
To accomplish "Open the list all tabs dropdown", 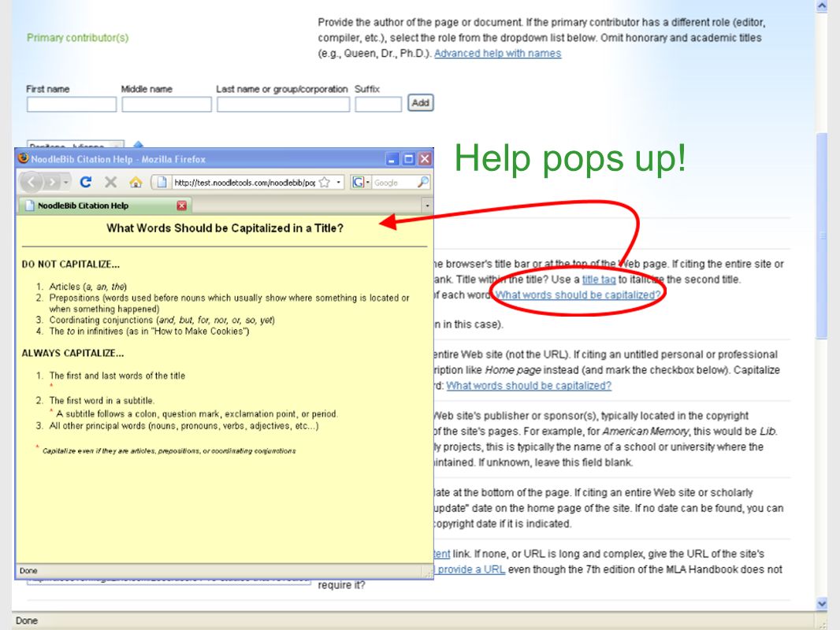I will tap(427, 206).
